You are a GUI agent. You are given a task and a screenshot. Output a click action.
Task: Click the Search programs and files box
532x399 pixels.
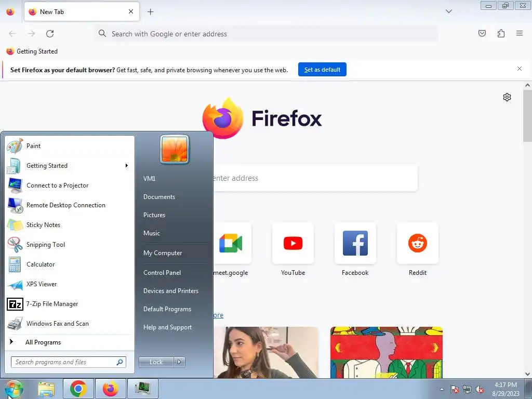(x=69, y=362)
